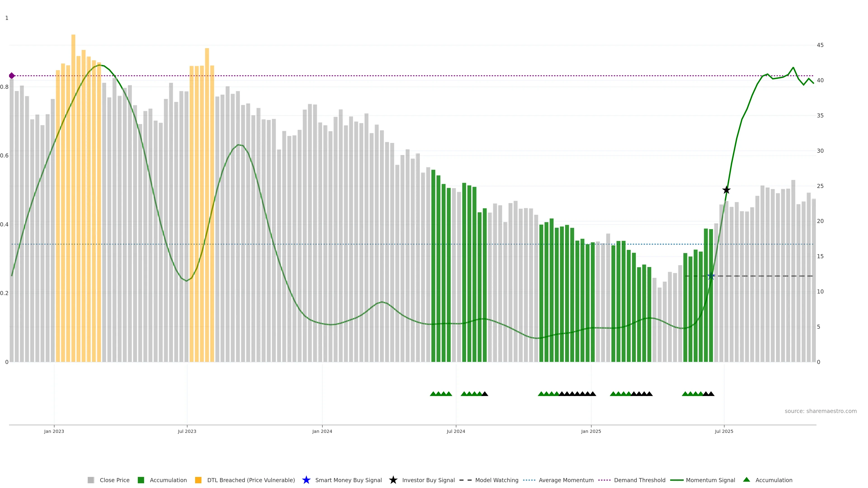Click the purple diamond Demand Threshold marker
The height and width of the screenshot is (488, 868).
(x=12, y=76)
